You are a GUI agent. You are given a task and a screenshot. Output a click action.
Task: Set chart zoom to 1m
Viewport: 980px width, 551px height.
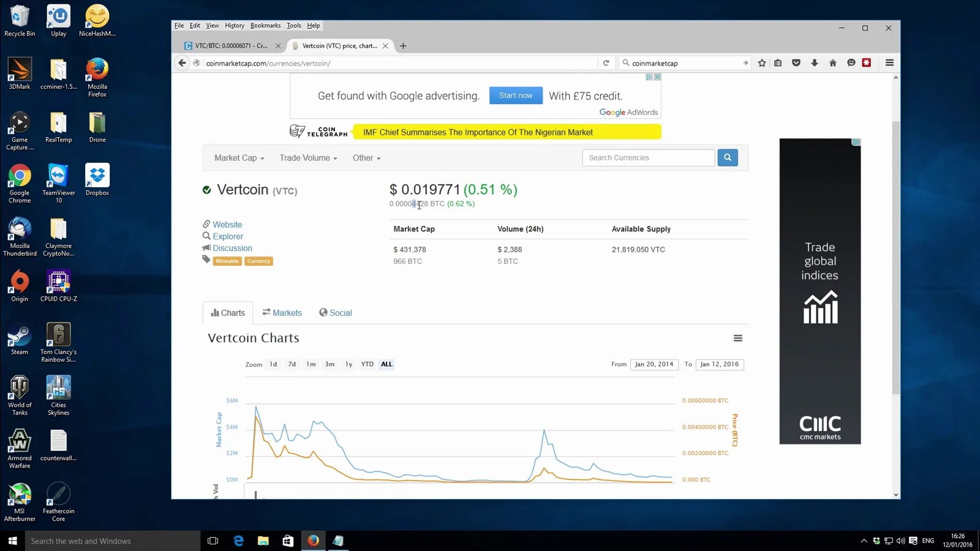pos(311,364)
